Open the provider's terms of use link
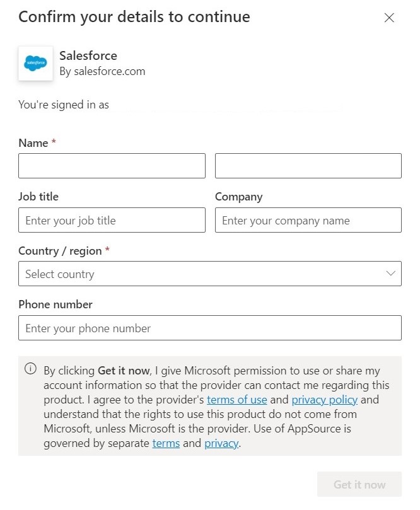Viewport: 420px width, 510px height. [x=237, y=400]
